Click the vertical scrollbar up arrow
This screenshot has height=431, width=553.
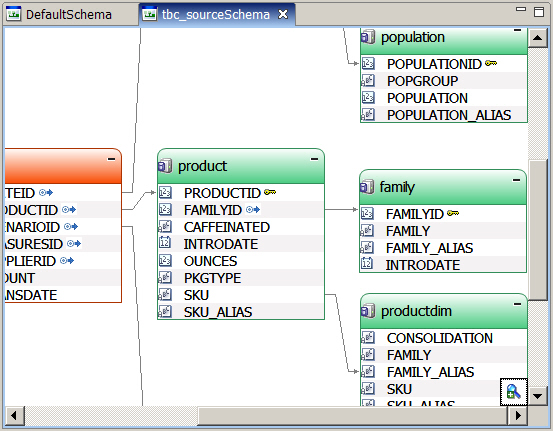[537, 37]
